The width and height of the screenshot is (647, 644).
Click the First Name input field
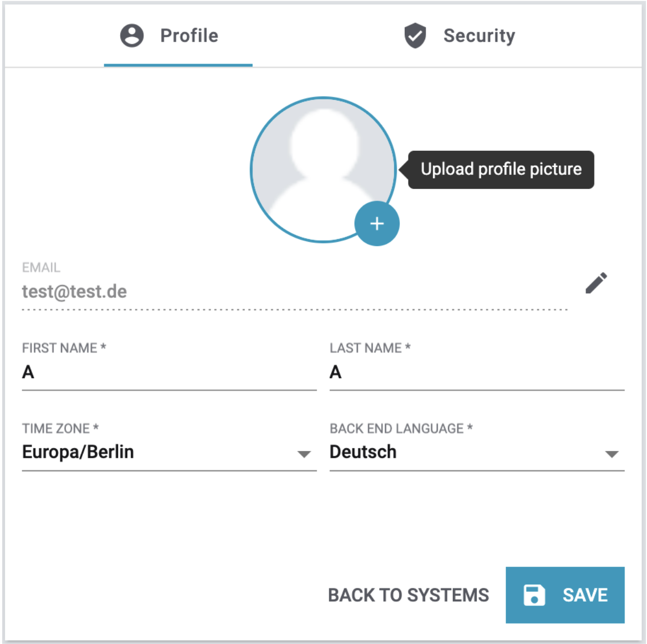(169, 372)
